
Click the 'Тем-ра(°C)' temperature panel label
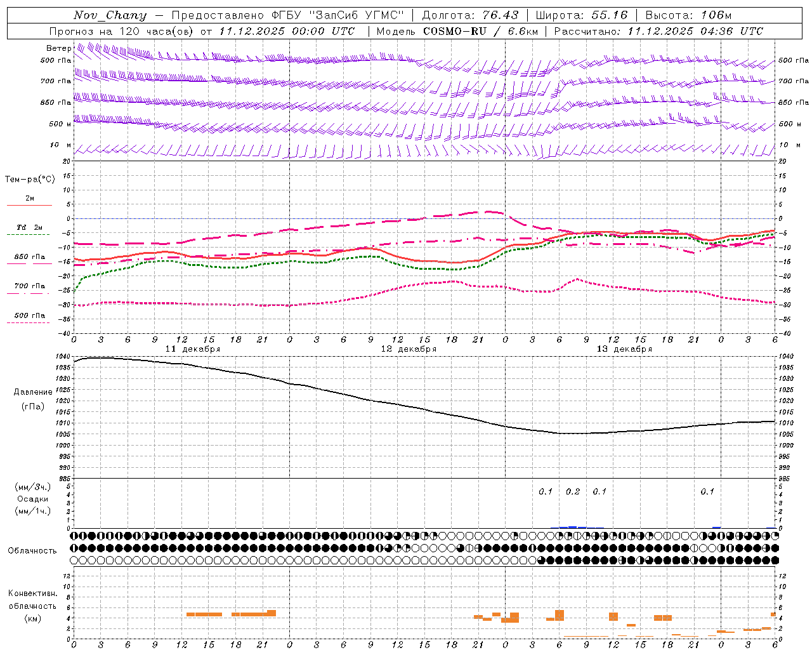pos(30,179)
